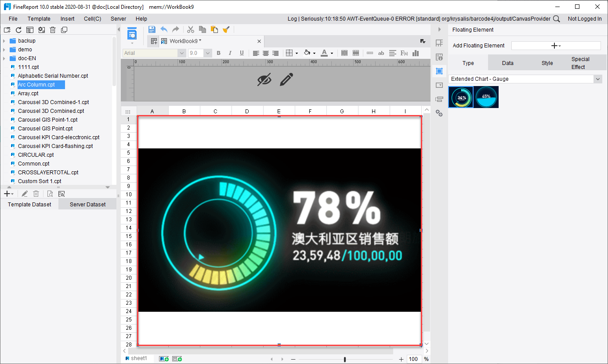
Task: Close the WorkBook9 tab
Action: 259,41
